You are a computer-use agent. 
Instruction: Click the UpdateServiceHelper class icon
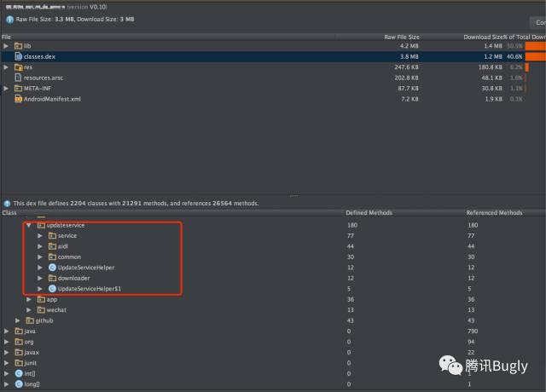pyautogui.click(x=52, y=268)
